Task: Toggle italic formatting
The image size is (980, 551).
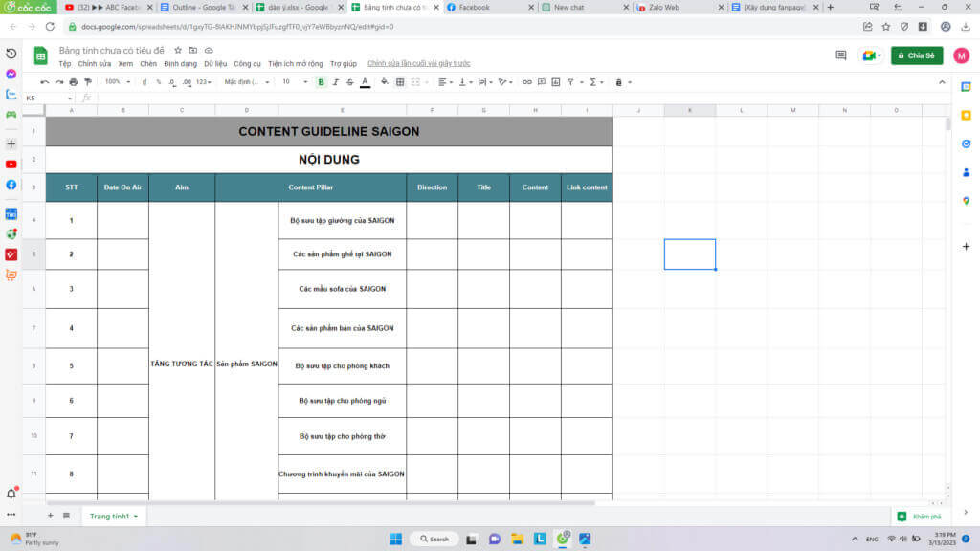Action: 336,82
